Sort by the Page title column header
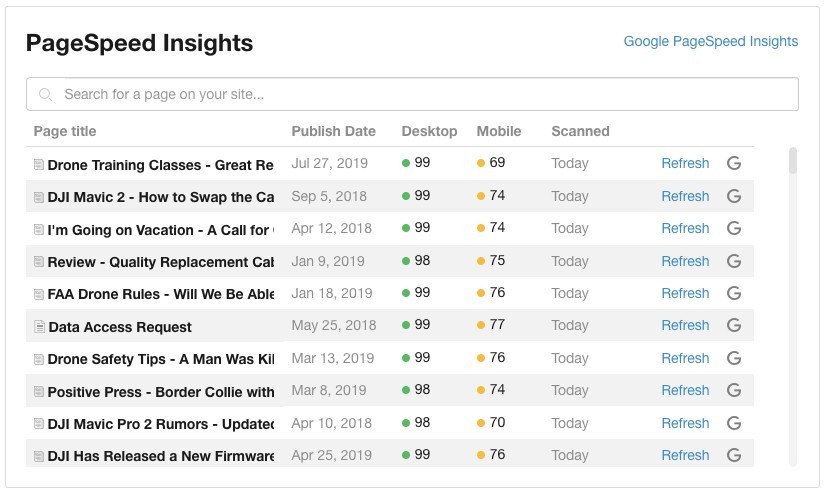The image size is (826, 492). tap(65, 131)
